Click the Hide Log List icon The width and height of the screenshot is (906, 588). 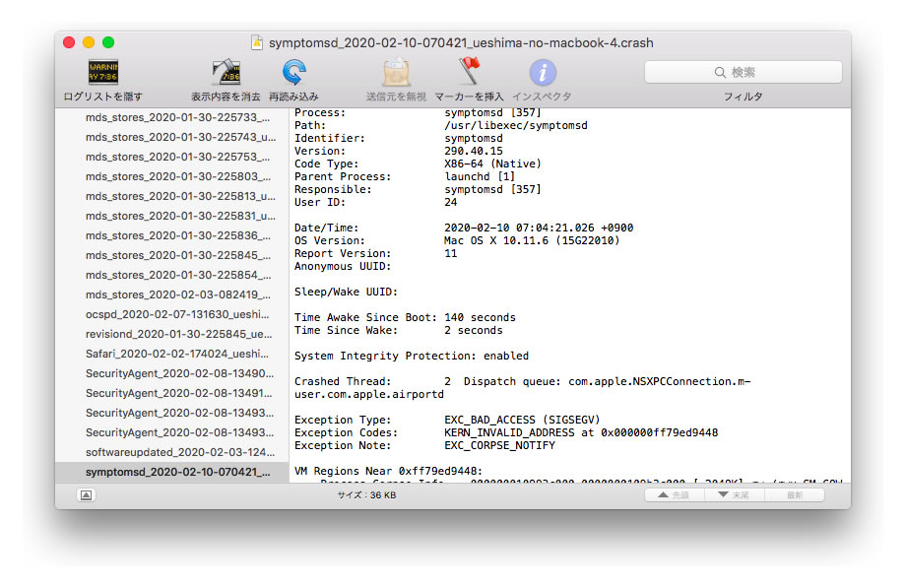click(x=102, y=72)
